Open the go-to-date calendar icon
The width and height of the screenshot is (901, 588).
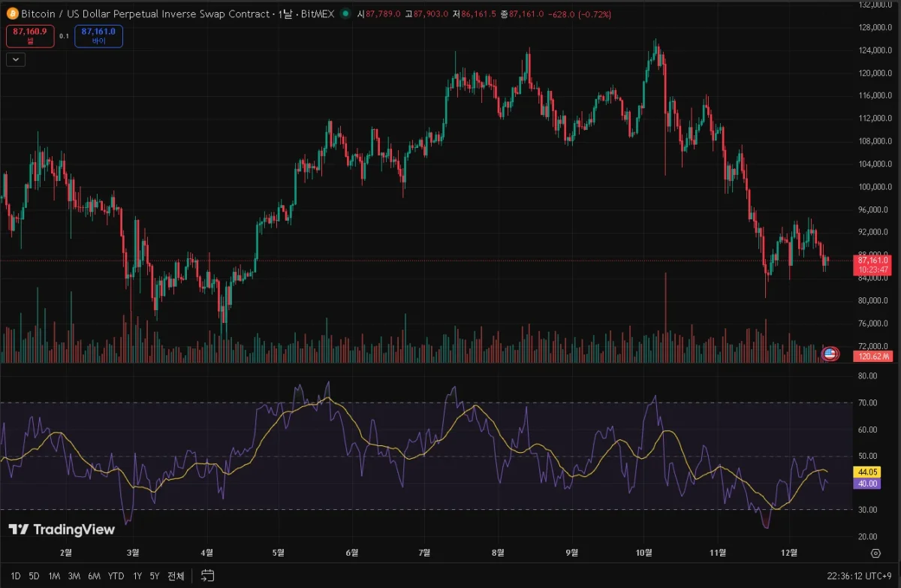208,576
